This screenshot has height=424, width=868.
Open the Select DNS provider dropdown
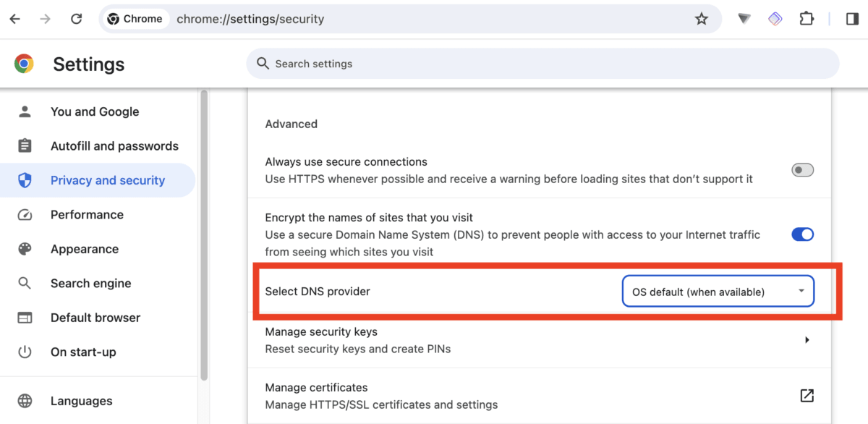(x=718, y=292)
